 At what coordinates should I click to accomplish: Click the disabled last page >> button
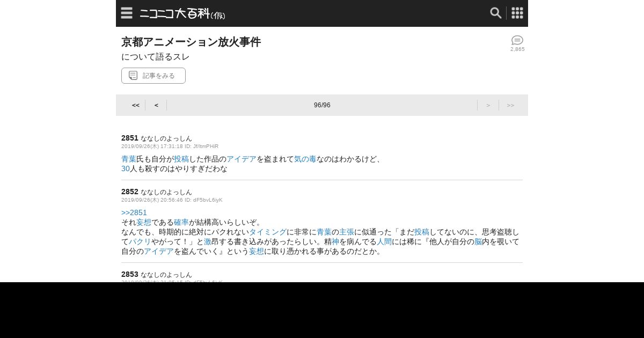pyautogui.click(x=510, y=105)
